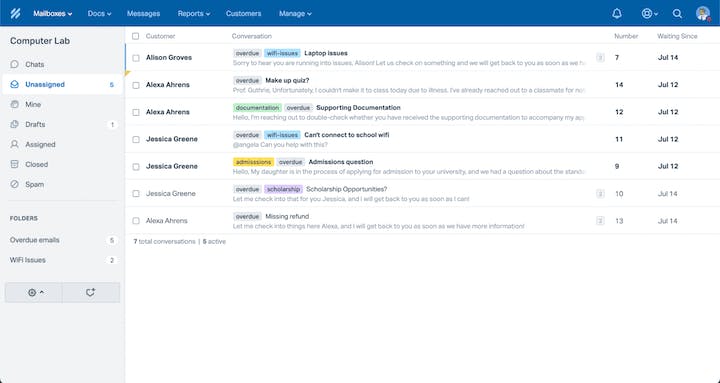Click the "7 total conversations" text
Viewport: 720px width, 383px height.
[x=164, y=241]
